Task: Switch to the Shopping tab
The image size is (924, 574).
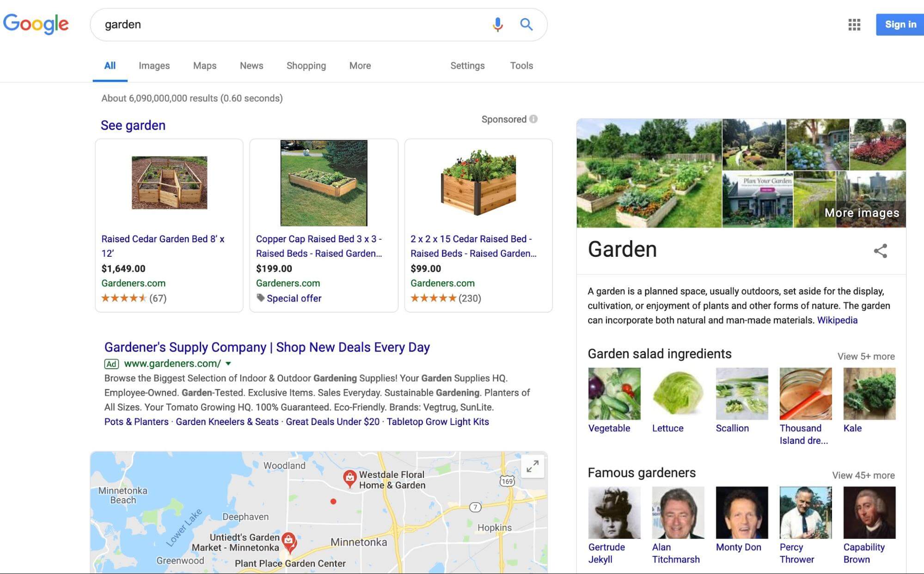Action: click(x=306, y=66)
